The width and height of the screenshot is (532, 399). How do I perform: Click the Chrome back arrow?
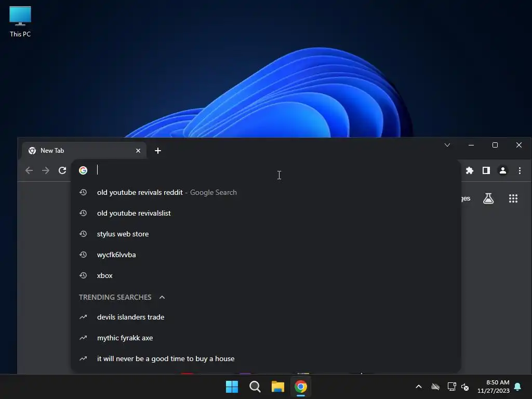(29, 170)
